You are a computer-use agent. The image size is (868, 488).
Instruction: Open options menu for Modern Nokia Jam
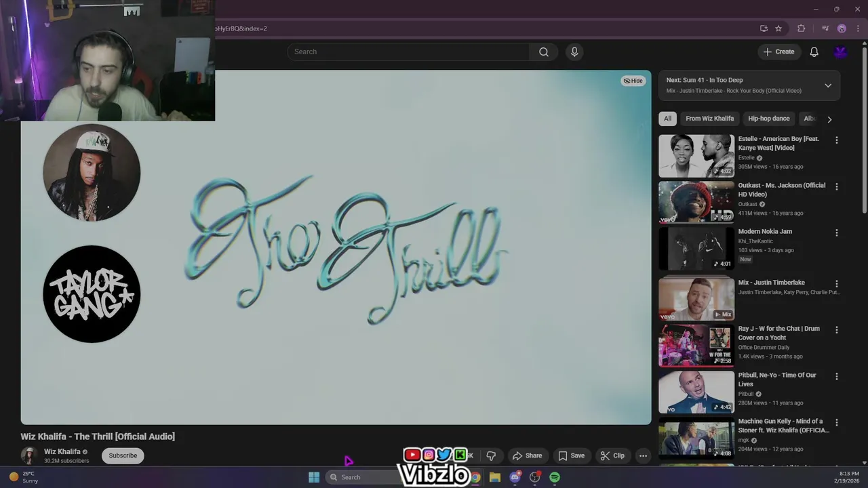click(836, 232)
